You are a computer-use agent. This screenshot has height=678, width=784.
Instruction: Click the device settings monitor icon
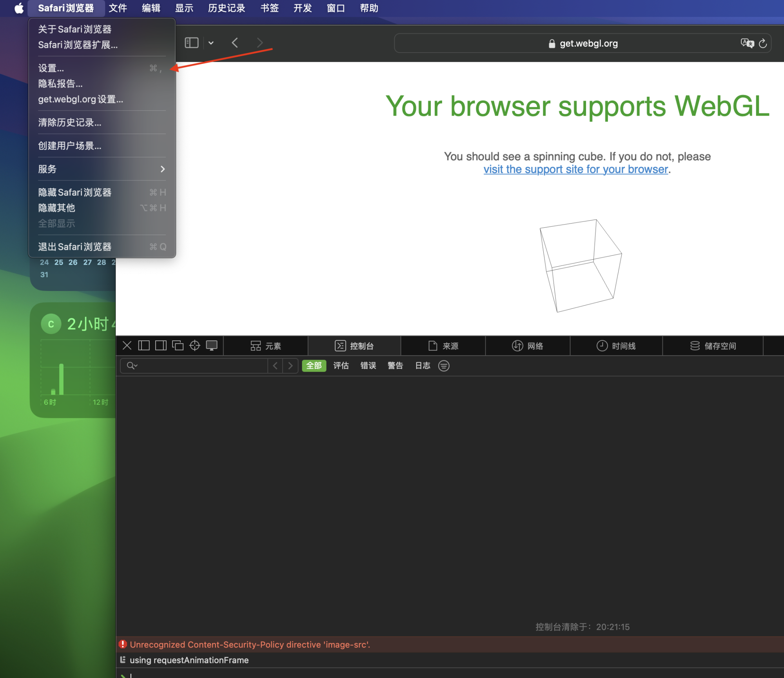point(212,345)
